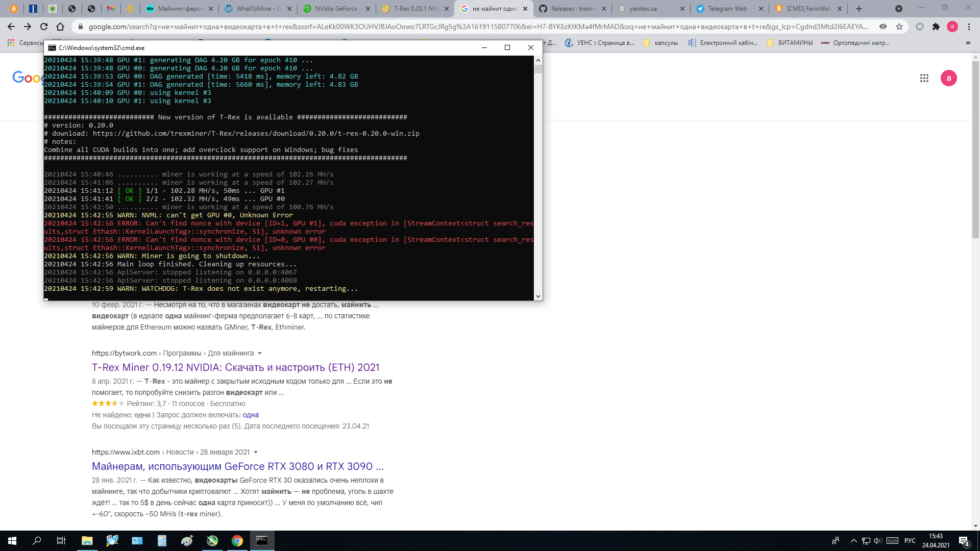This screenshot has width=980, height=551.
Task: Open cmd window from taskbar
Action: pyautogui.click(x=262, y=541)
